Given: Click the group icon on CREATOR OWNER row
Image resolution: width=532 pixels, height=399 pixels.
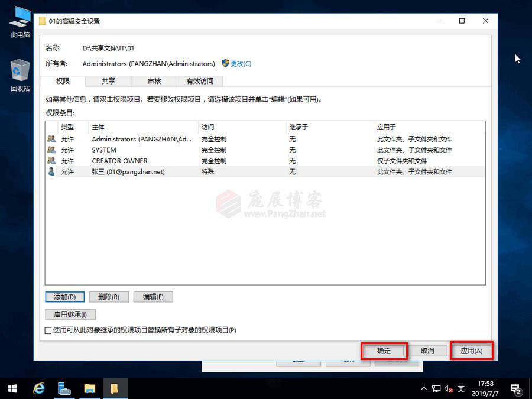Looking at the screenshot, I should [53, 161].
